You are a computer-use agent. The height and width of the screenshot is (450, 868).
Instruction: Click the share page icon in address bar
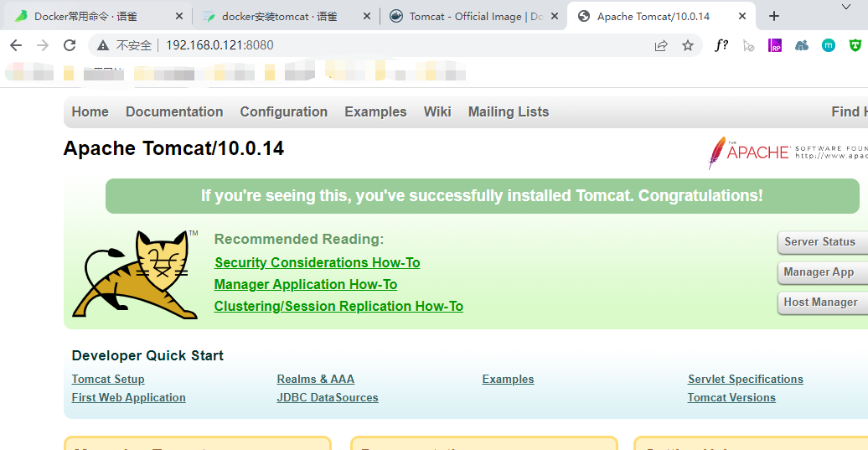(661, 45)
